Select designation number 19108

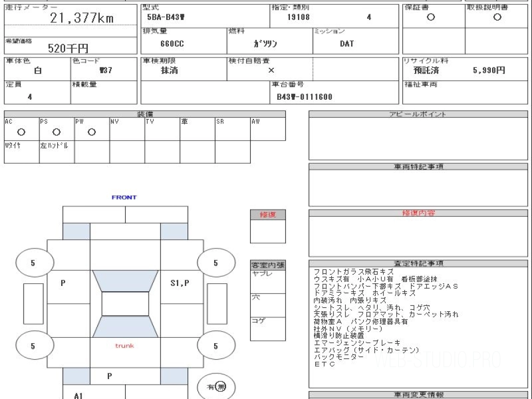tap(298, 17)
